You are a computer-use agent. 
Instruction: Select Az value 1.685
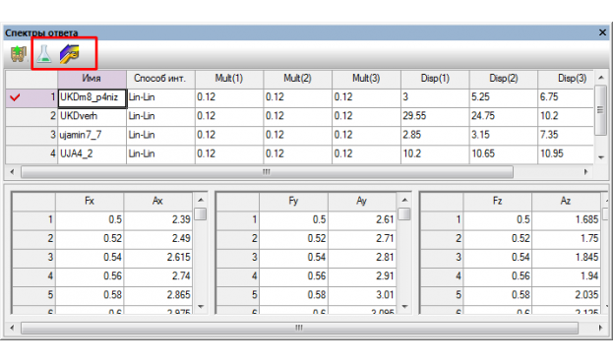[566, 219]
